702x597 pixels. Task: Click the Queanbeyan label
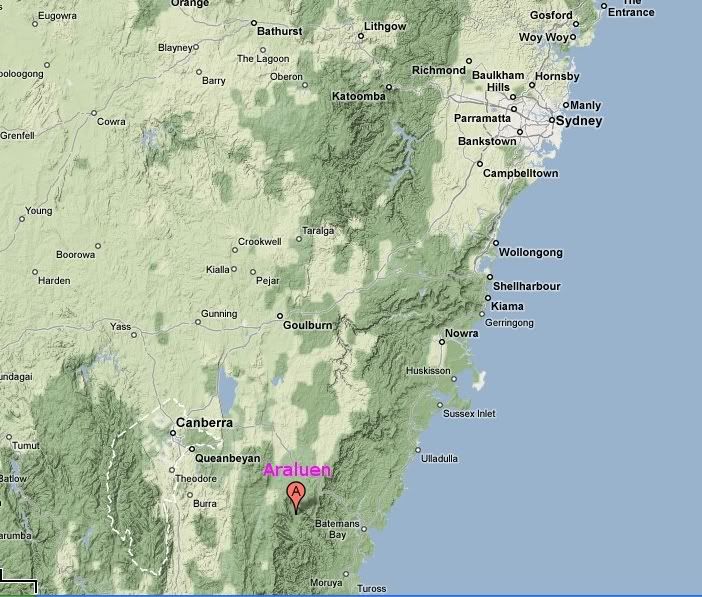pos(227,459)
